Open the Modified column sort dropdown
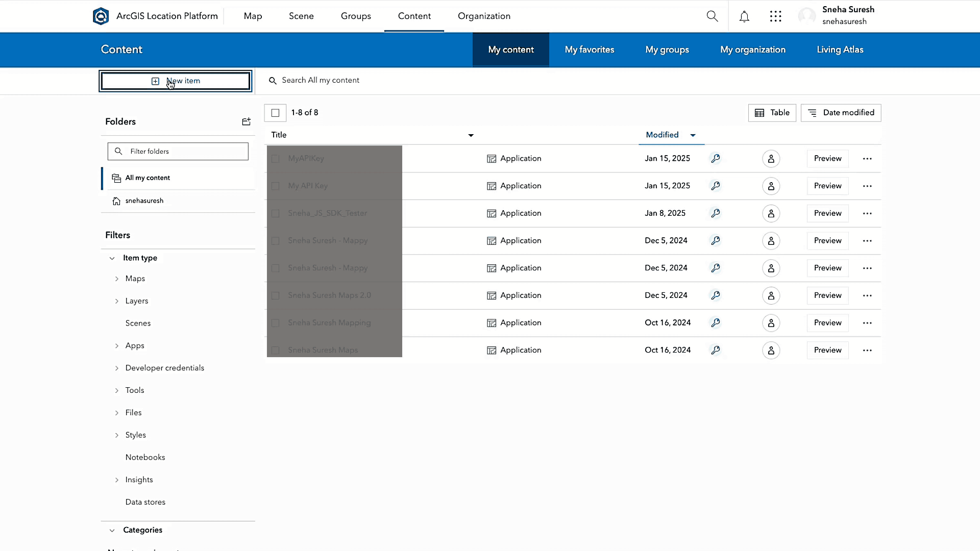This screenshot has width=980, height=551. (693, 135)
